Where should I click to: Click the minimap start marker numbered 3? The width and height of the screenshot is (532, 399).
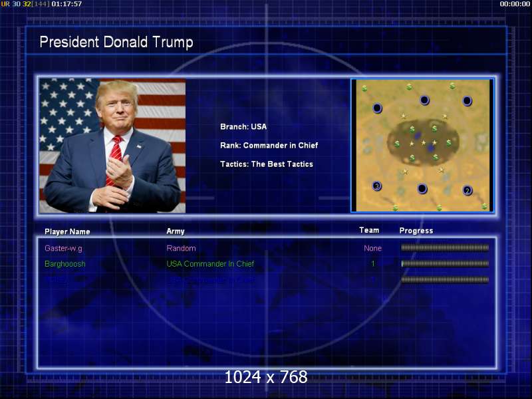(x=377, y=186)
